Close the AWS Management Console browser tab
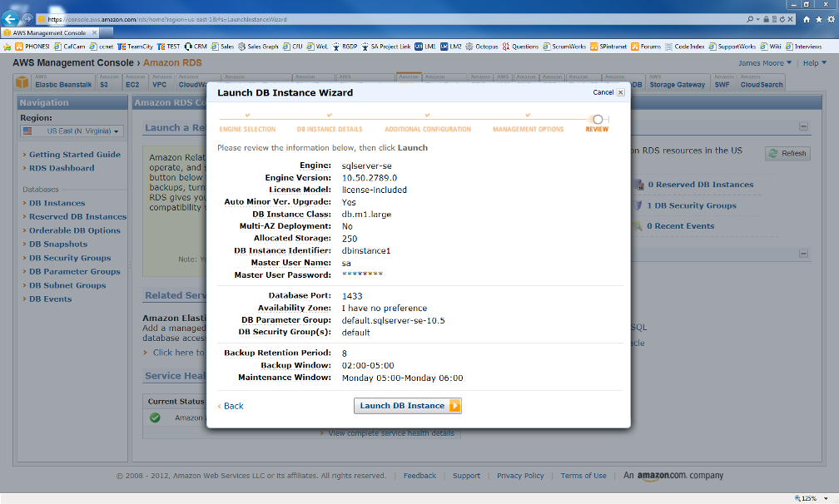 [x=95, y=32]
